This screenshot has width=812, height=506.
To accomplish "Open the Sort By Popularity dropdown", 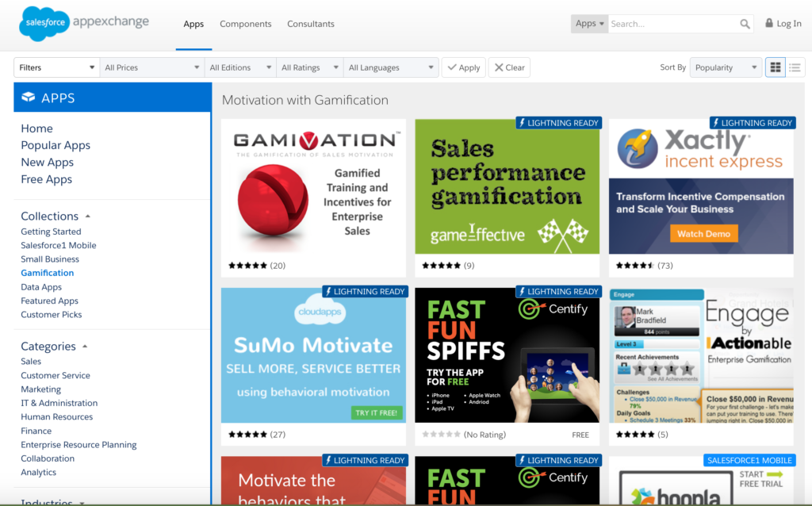I will (x=726, y=67).
